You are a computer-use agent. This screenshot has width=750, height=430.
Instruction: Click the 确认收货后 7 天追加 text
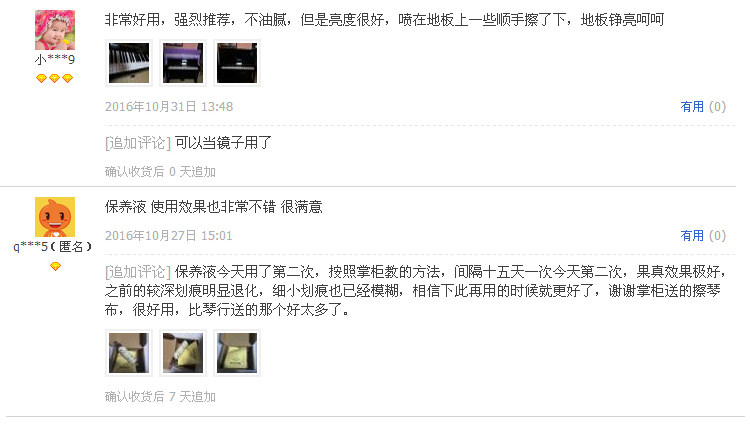pyautogui.click(x=160, y=397)
